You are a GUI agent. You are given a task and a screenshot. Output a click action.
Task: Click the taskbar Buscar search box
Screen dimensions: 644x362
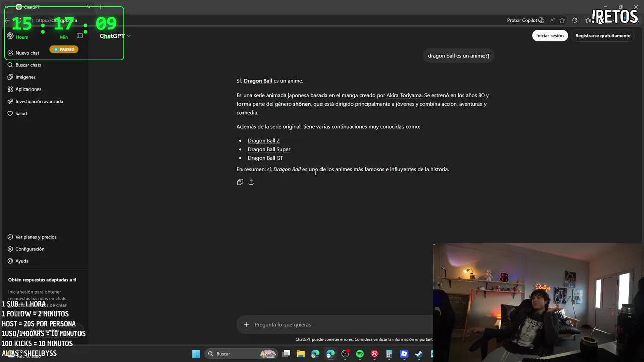click(x=242, y=354)
